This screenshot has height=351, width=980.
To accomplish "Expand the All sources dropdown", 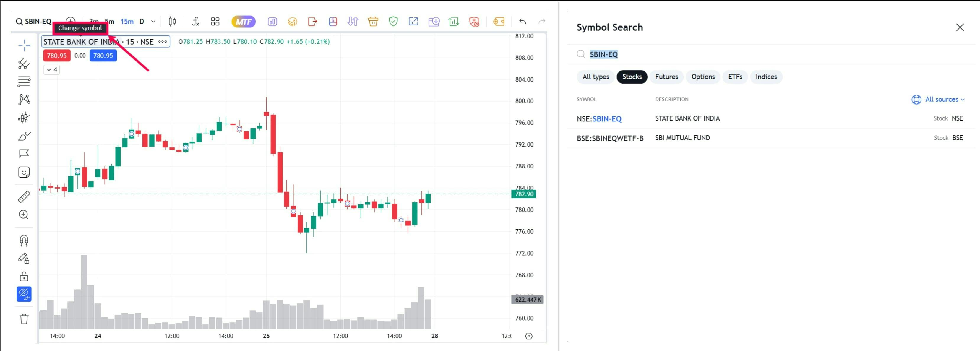I will tap(938, 100).
